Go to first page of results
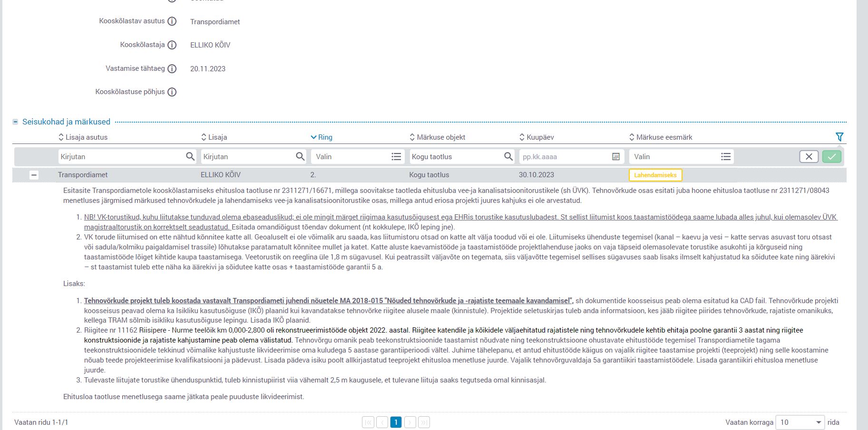The image size is (868, 430). pos(368,422)
